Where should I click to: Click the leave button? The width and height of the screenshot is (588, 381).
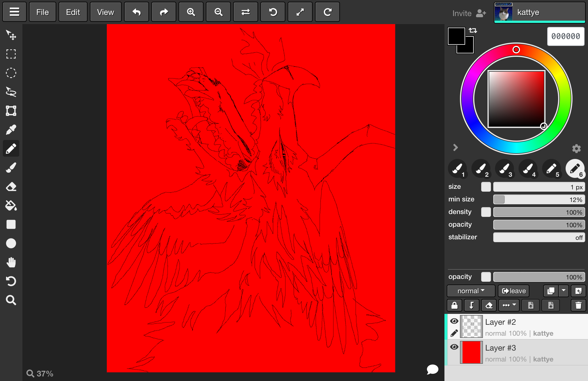click(x=514, y=291)
